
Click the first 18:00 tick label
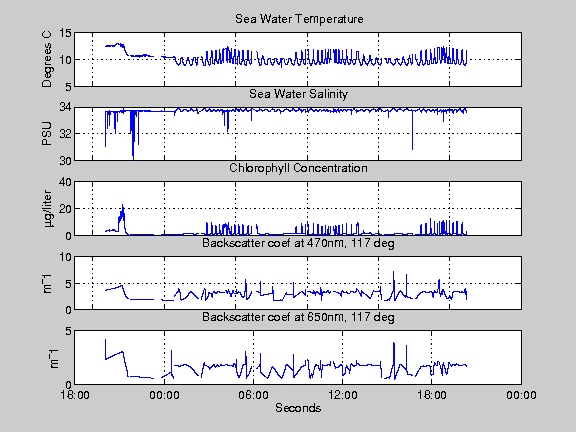[x=75, y=395]
